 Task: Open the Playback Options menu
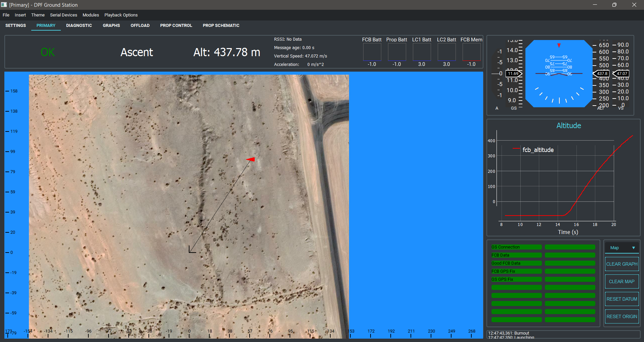click(121, 15)
